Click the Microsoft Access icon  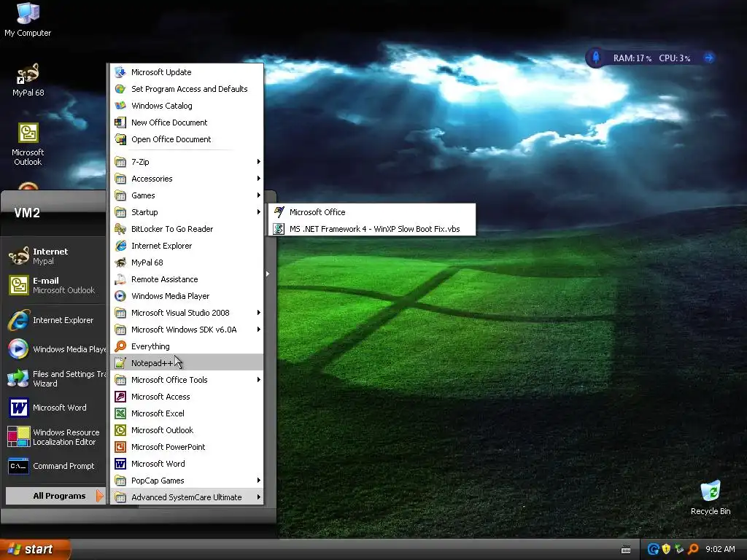120,396
